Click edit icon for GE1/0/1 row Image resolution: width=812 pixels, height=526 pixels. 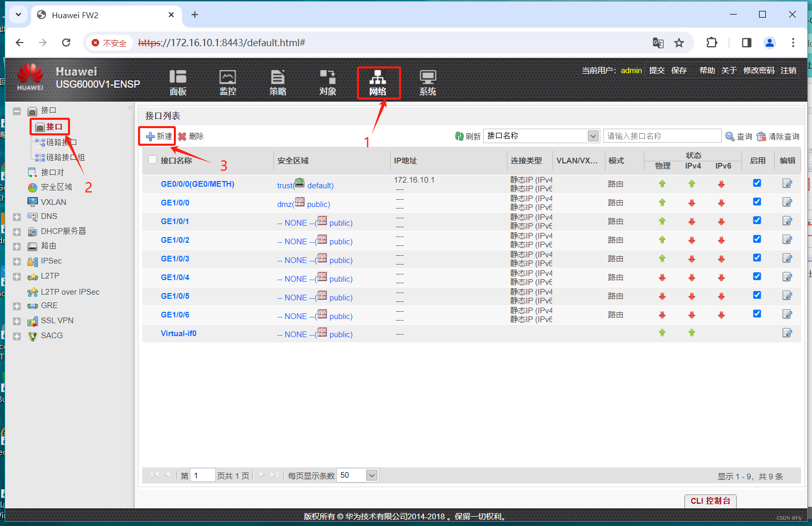[x=787, y=220]
